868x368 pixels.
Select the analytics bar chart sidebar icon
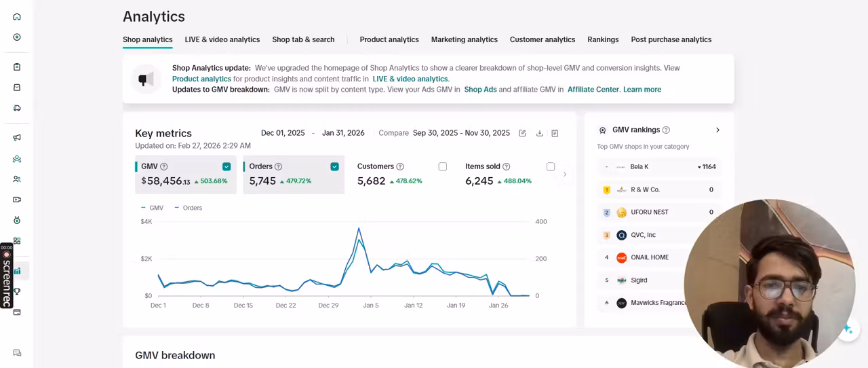point(17,271)
